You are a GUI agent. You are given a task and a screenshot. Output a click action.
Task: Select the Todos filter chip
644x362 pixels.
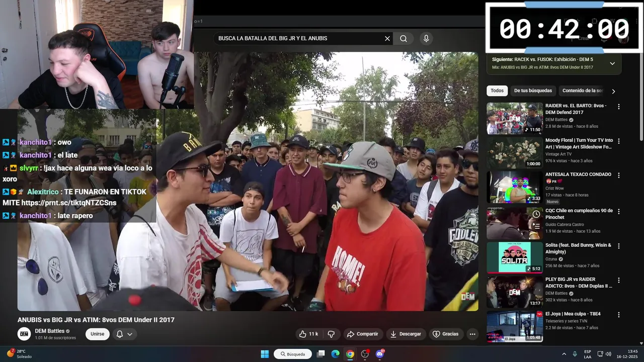[497, 91]
